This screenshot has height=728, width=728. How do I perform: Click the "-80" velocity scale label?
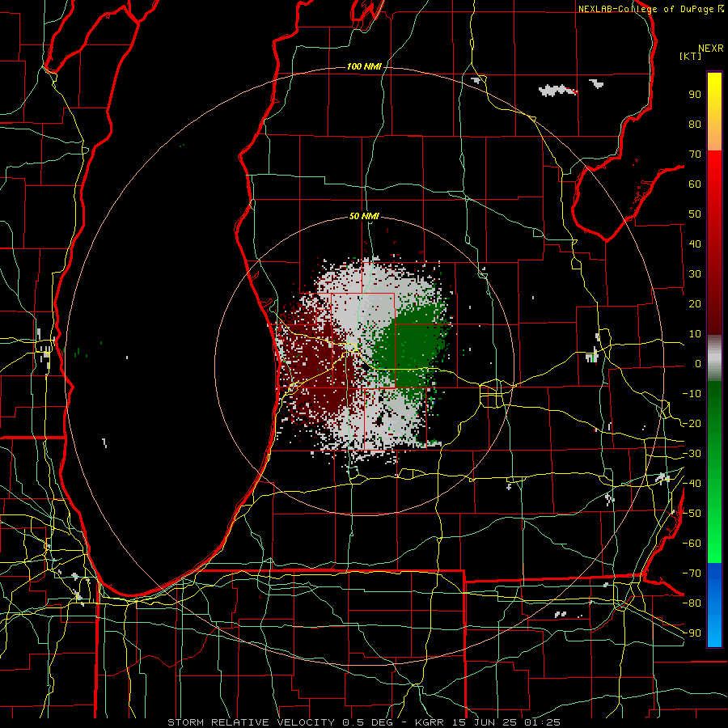click(x=692, y=603)
